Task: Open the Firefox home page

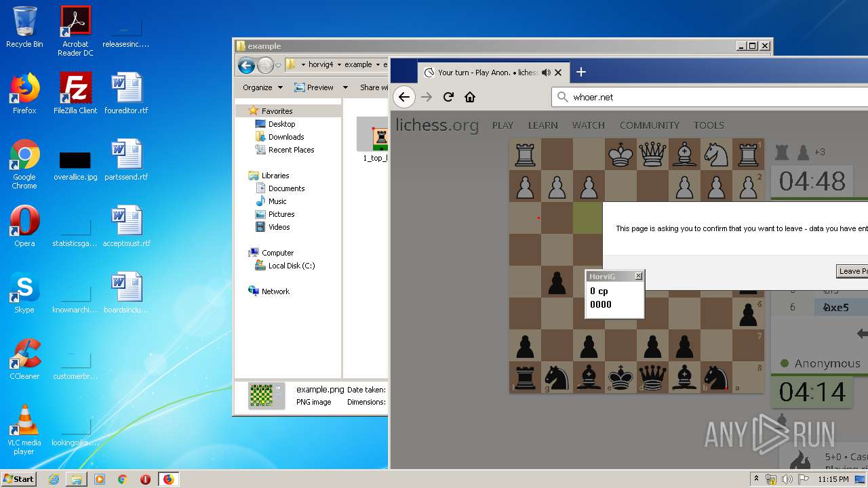Action: 470,97
